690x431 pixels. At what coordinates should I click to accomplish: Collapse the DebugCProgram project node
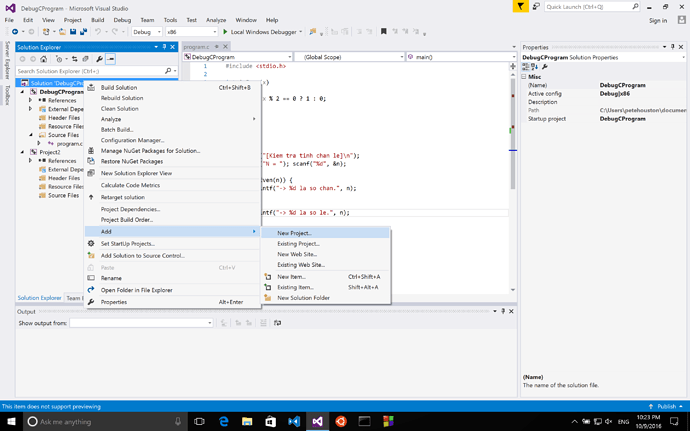[x=22, y=92]
